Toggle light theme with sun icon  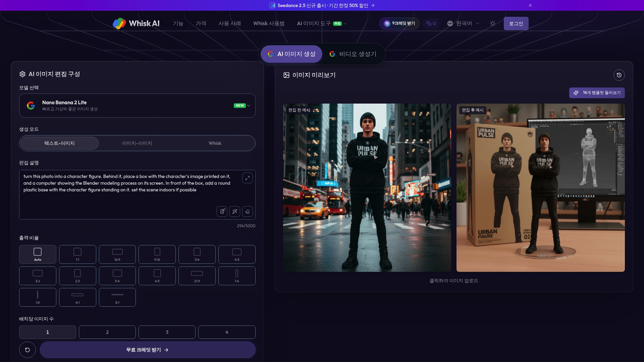(x=493, y=23)
